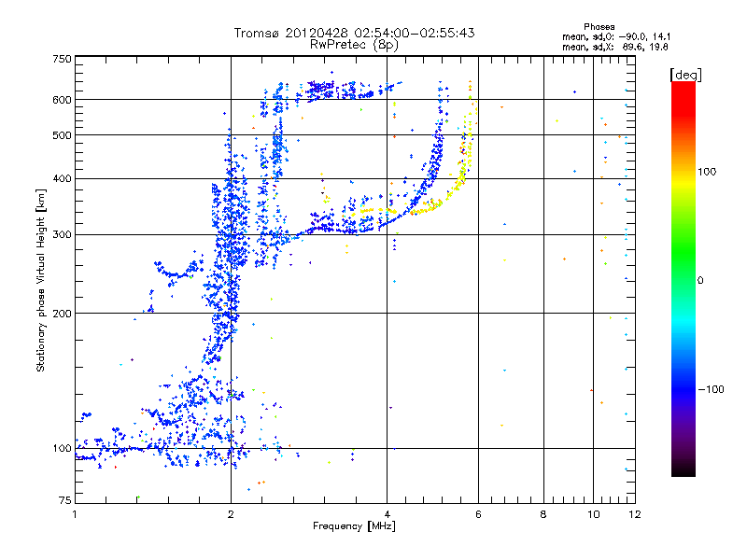Click the "mean, sd,O: -90.0, 14.1" line
747x560 pixels.
(616, 36)
